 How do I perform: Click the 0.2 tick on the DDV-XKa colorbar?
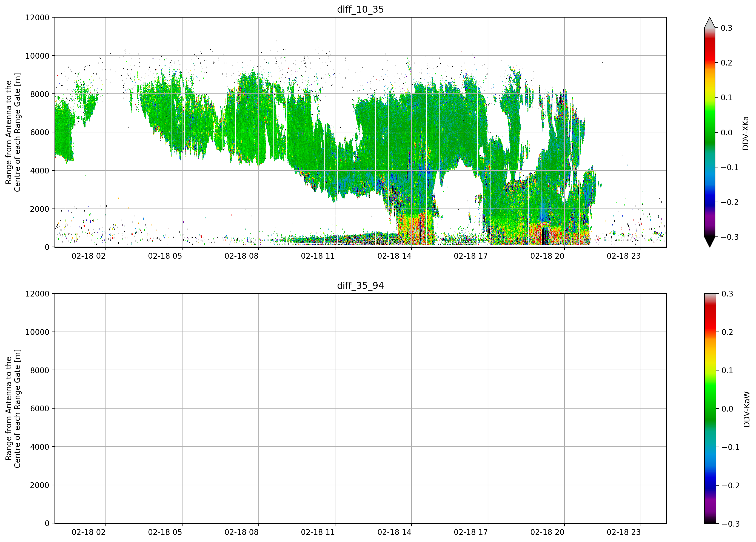click(x=726, y=63)
